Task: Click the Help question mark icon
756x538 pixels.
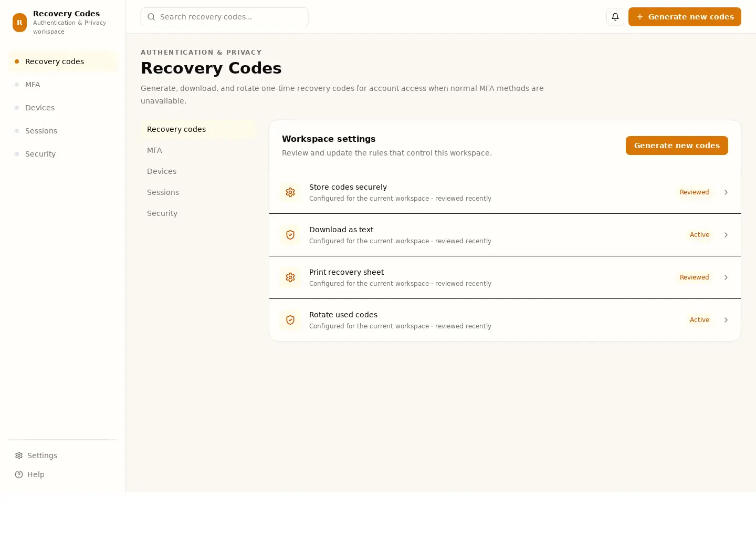Action: (19, 474)
